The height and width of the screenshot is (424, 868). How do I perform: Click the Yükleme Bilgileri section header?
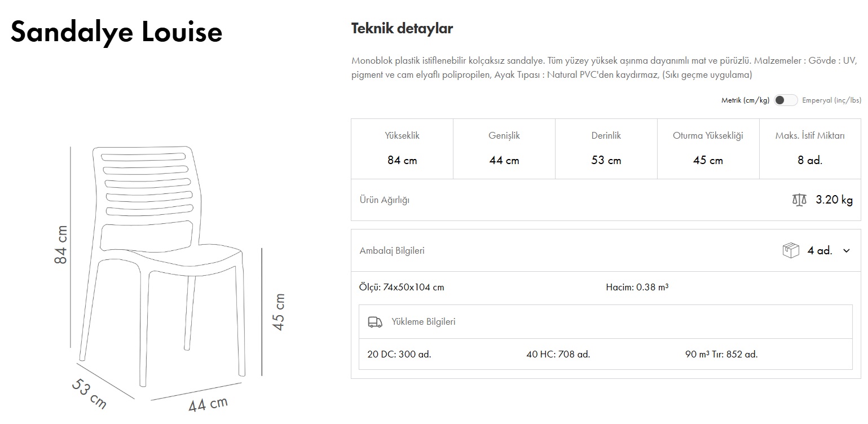tap(423, 322)
